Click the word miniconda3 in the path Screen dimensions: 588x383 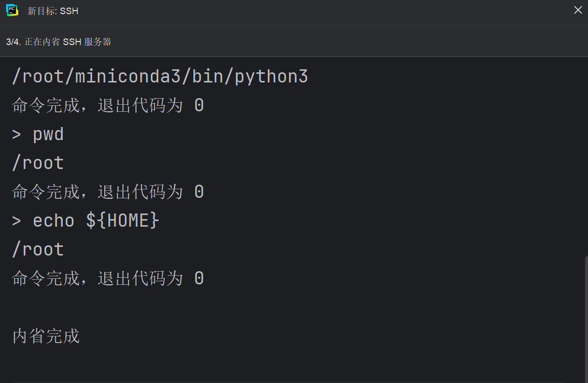pyautogui.click(x=128, y=76)
